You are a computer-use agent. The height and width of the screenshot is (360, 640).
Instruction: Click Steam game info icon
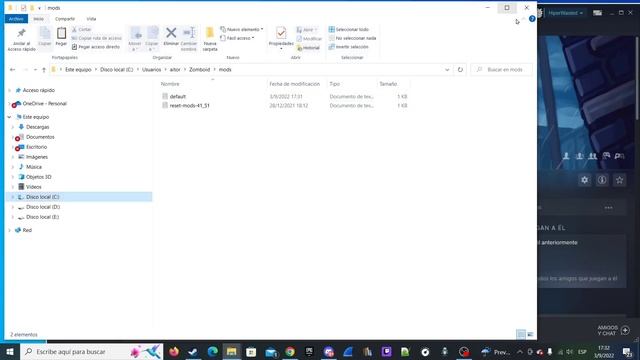602,180
